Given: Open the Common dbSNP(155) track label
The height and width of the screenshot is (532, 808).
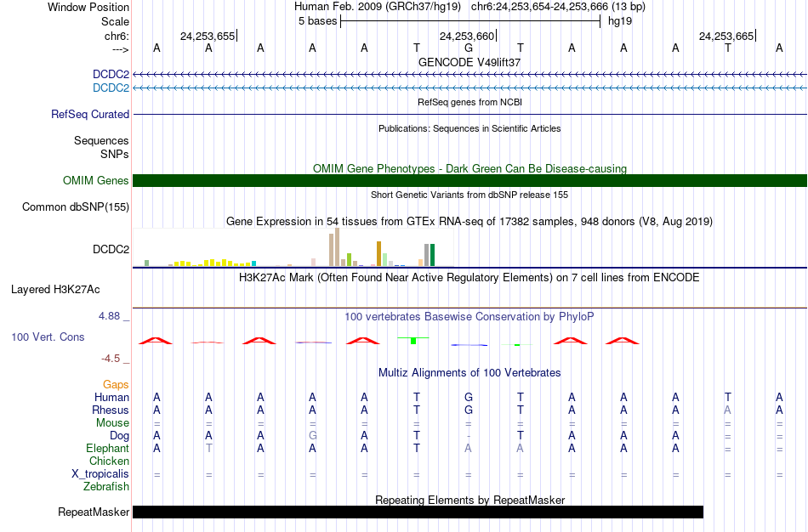Looking at the screenshot, I should 76,207.
